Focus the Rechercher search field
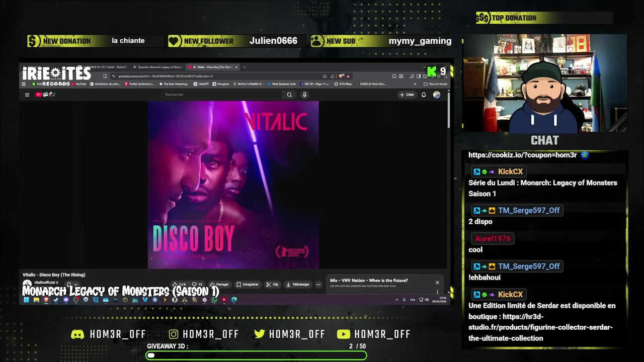 click(x=223, y=95)
